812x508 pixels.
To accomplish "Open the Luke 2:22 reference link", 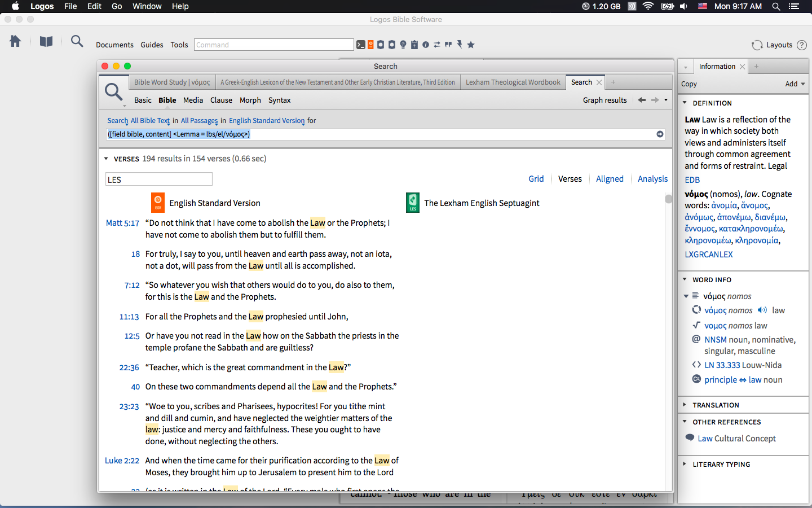I will pyautogui.click(x=122, y=461).
